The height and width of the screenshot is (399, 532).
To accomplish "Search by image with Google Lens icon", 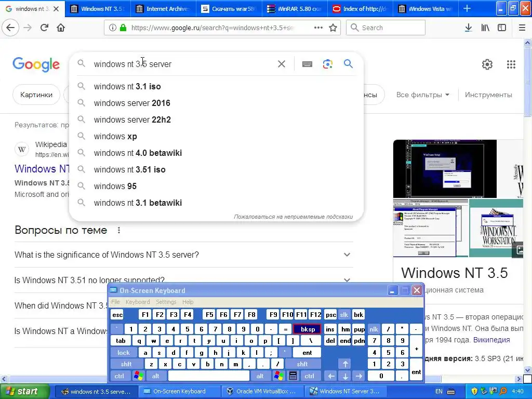I will (328, 64).
